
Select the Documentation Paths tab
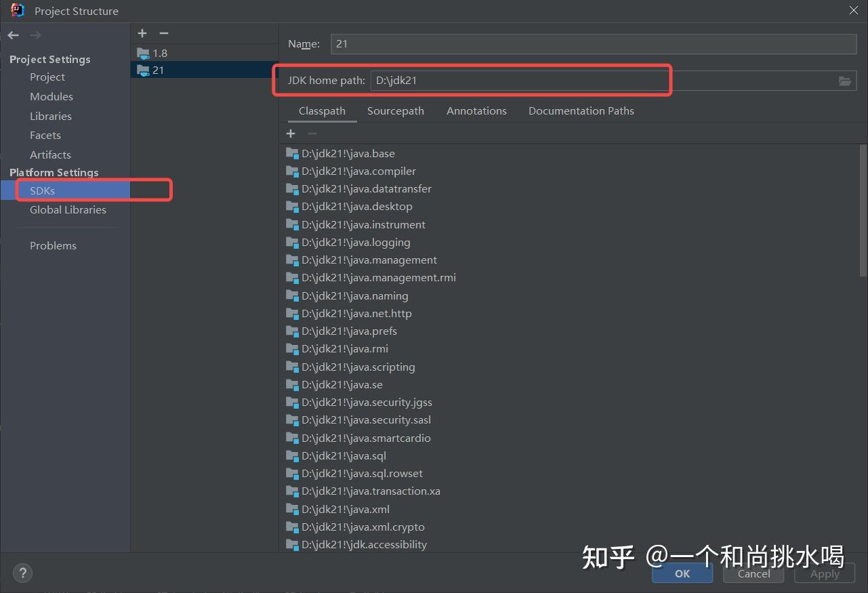581,110
